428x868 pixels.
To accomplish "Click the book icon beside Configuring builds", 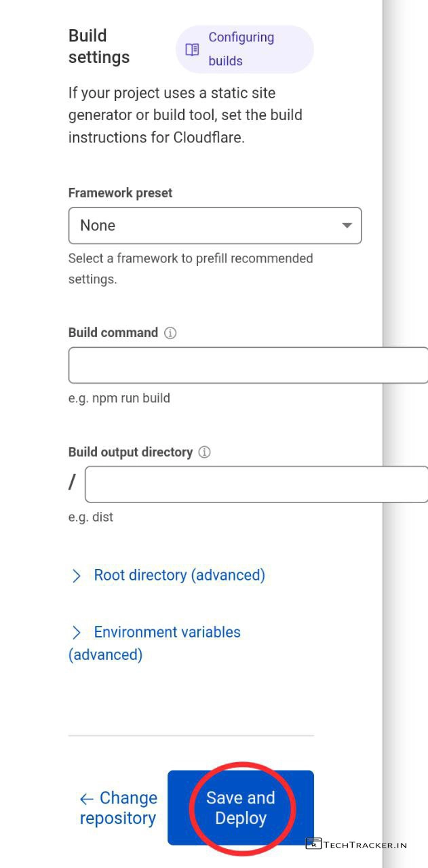I will [x=193, y=50].
